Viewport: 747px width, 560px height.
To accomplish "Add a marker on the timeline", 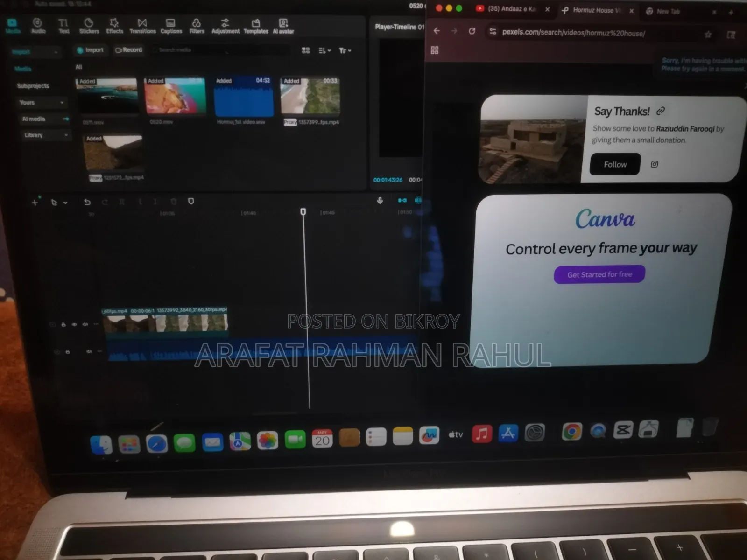I will click(191, 201).
